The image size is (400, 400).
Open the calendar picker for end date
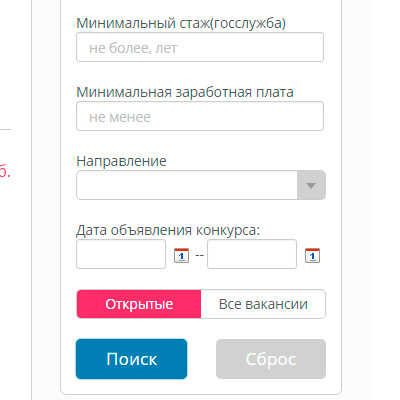click(312, 256)
